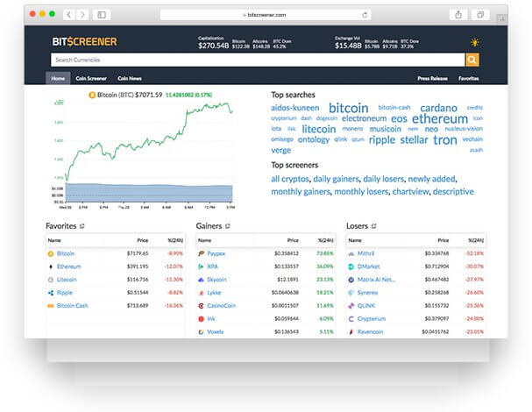Click the DMarket icon in Losers
Screen dimensions: 532x412
(351, 266)
